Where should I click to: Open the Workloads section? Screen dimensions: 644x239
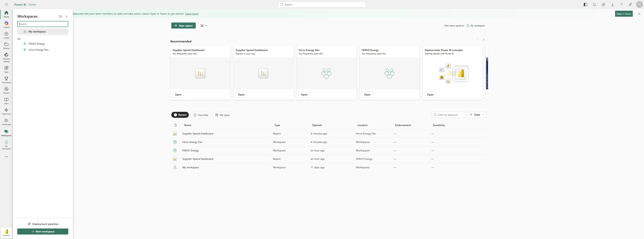coord(6,122)
